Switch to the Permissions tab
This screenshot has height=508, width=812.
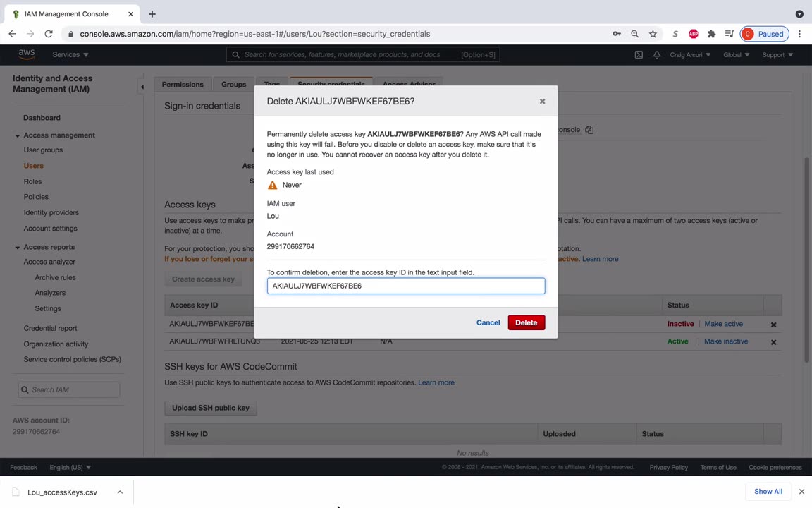(183, 85)
